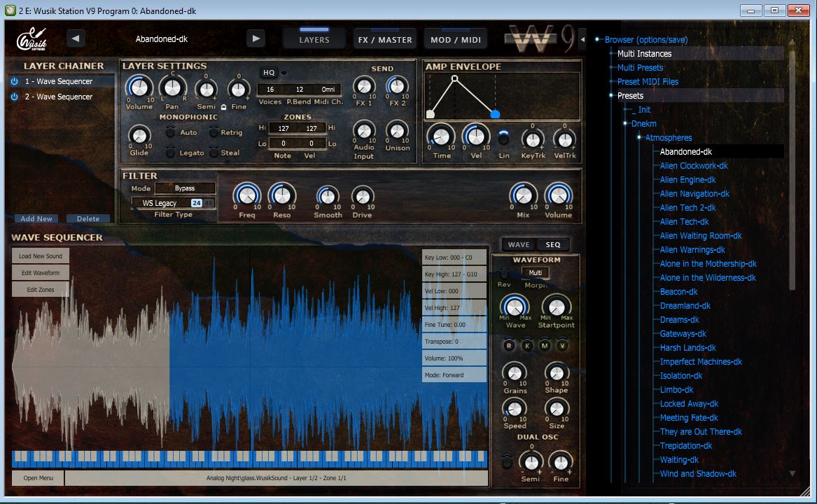817x504 pixels.
Task: Collapse the Atmospheres folder
Action: click(x=639, y=138)
